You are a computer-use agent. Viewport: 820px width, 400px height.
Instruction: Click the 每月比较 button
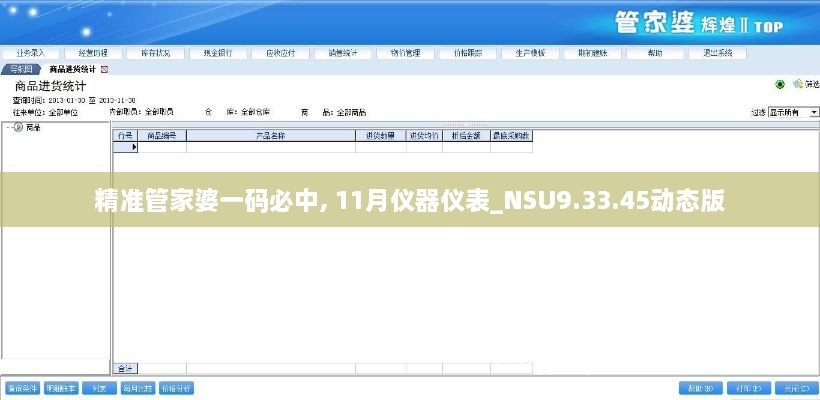pyautogui.click(x=138, y=388)
